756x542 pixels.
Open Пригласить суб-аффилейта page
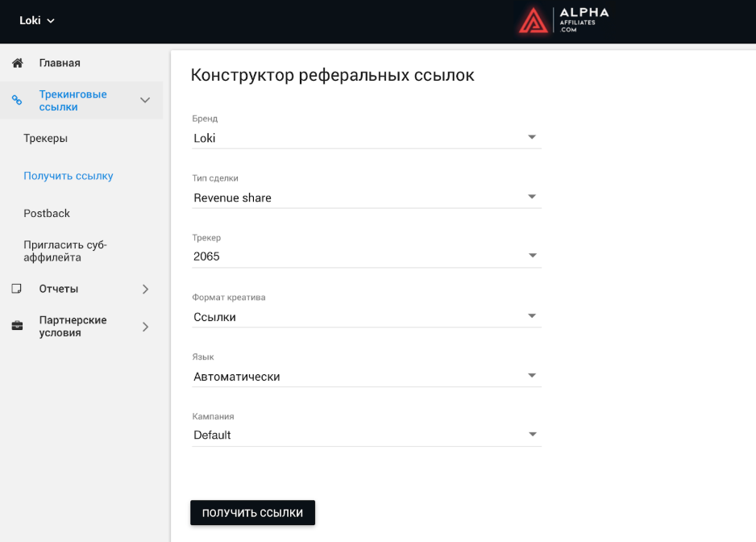65,251
